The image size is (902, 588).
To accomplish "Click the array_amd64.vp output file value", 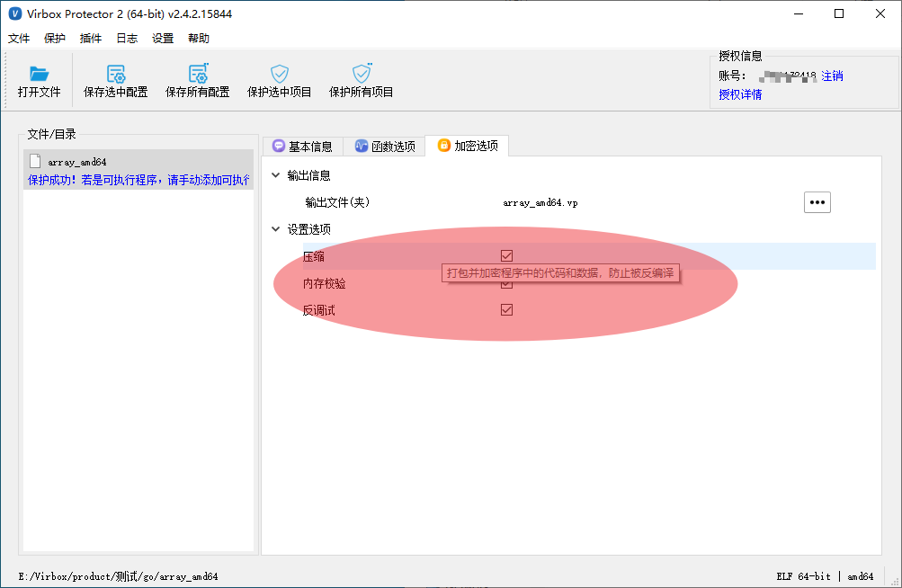I will (540, 202).
